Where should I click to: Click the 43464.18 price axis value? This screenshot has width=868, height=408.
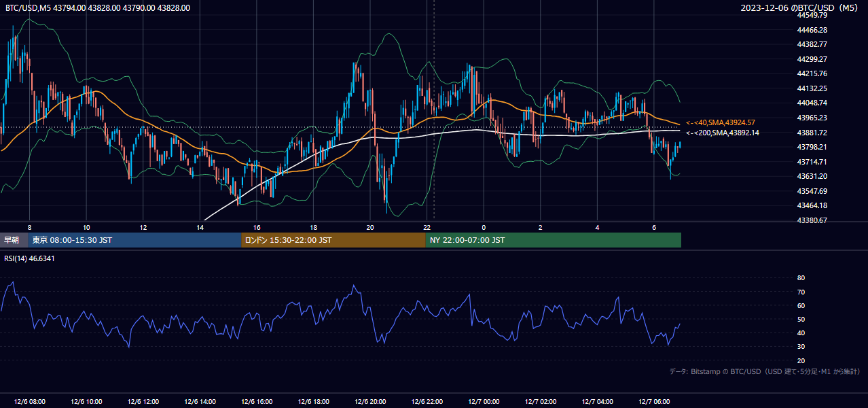(x=812, y=205)
